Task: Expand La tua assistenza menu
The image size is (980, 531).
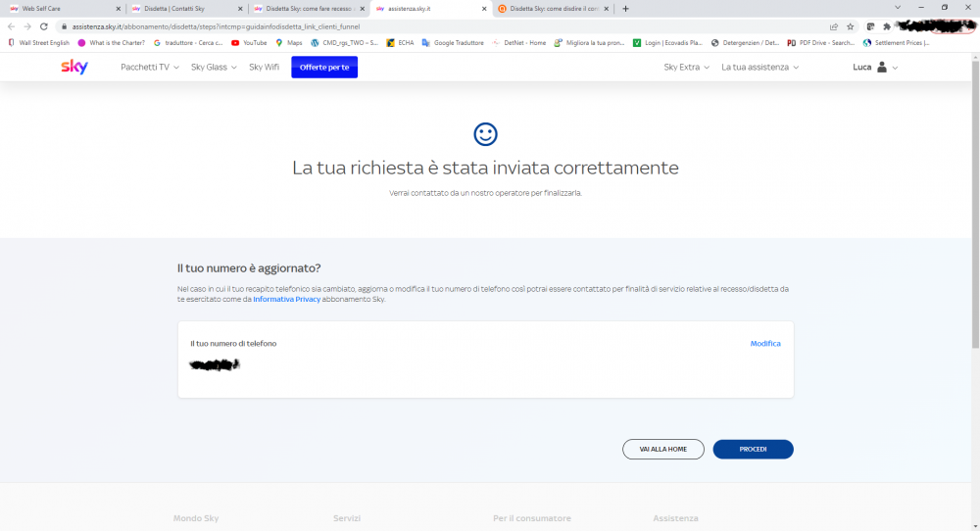Action: pyautogui.click(x=760, y=67)
